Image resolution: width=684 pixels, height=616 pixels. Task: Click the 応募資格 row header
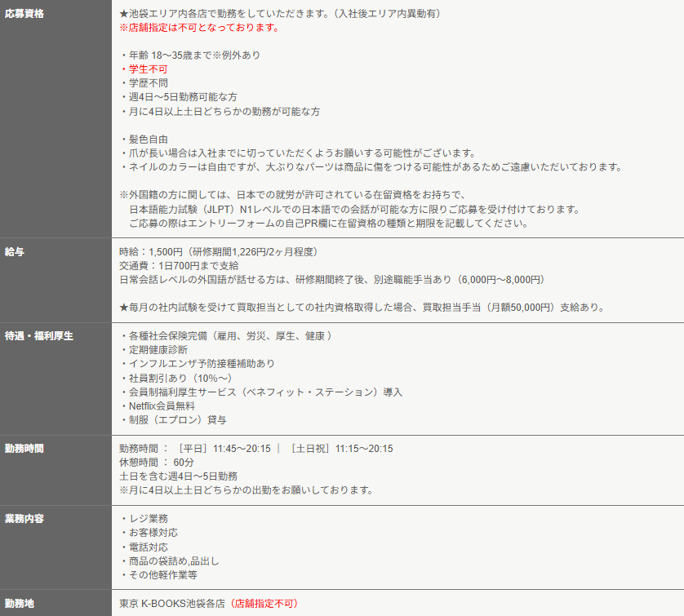pyautogui.click(x=56, y=118)
